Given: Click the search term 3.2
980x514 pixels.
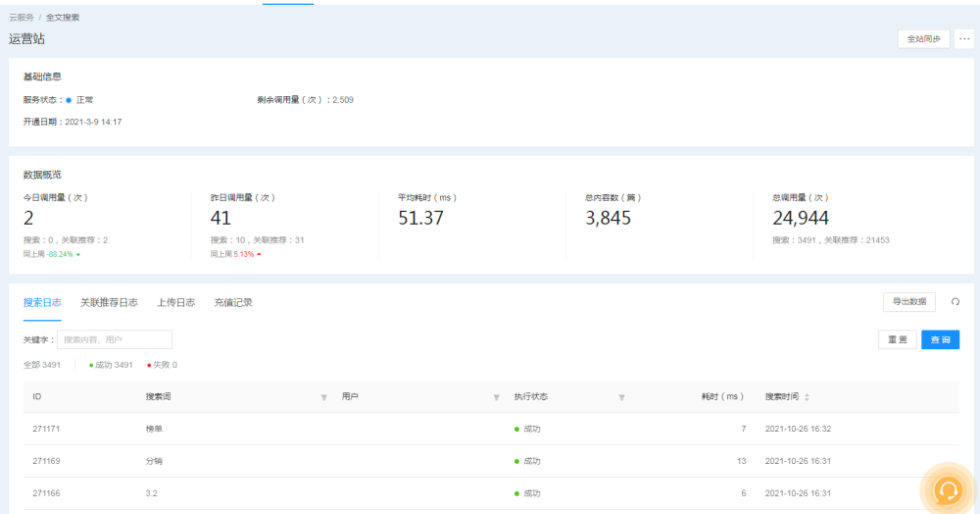Looking at the screenshot, I should coord(151,493).
